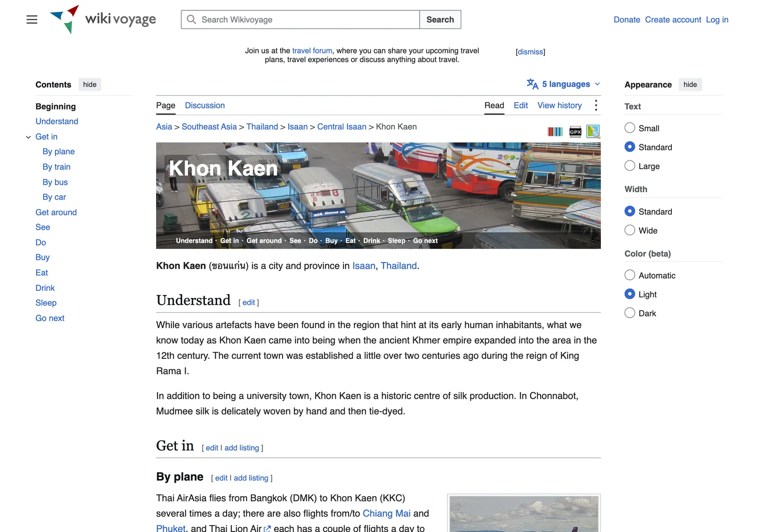The height and width of the screenshot is (532, 757).
Task: Jump to By train in contents
Action: point(56,167)
